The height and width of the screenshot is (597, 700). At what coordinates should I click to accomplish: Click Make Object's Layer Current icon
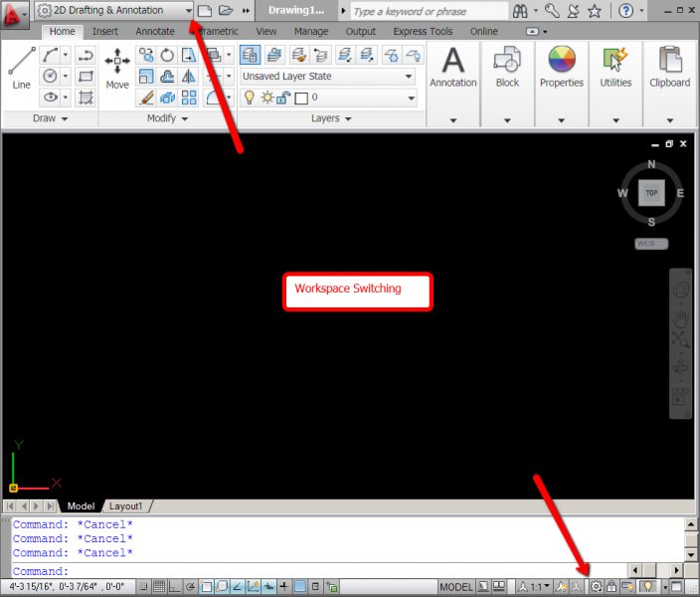pyautogui.click(x=274, y=55)
